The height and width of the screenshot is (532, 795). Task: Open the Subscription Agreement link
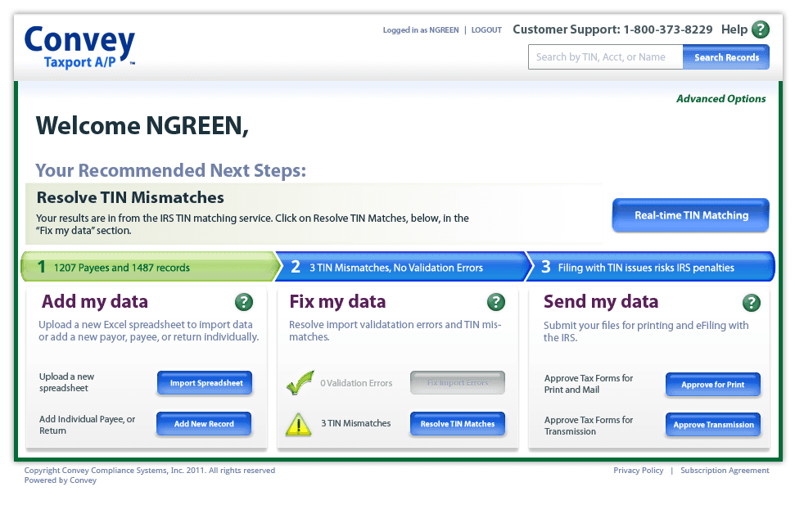pyautogui.click(x=725, y=470)
